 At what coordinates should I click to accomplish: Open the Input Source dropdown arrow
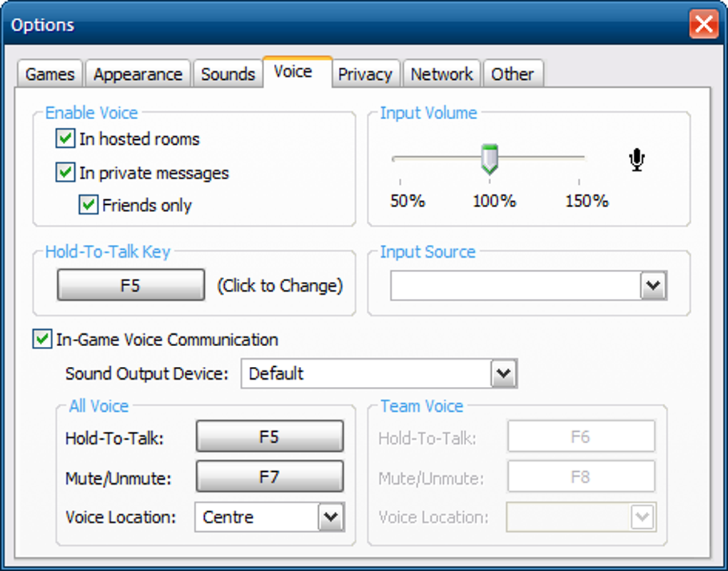tap(653, 285)
